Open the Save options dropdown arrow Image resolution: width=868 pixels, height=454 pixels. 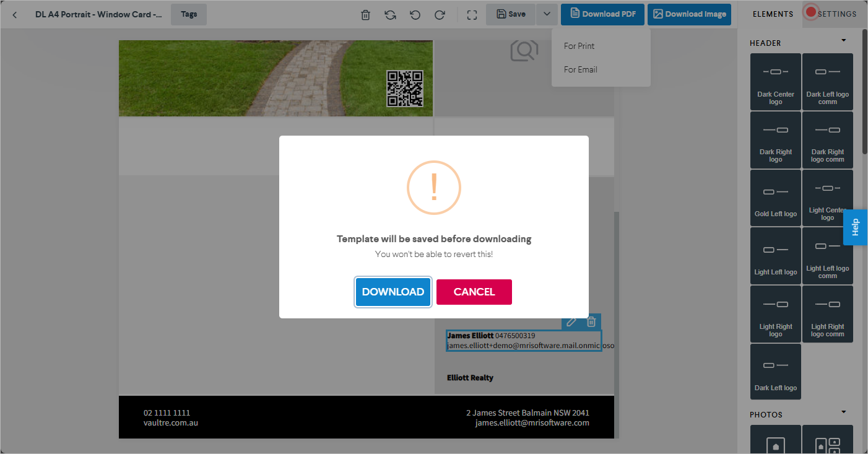click(x=547, y=14)
